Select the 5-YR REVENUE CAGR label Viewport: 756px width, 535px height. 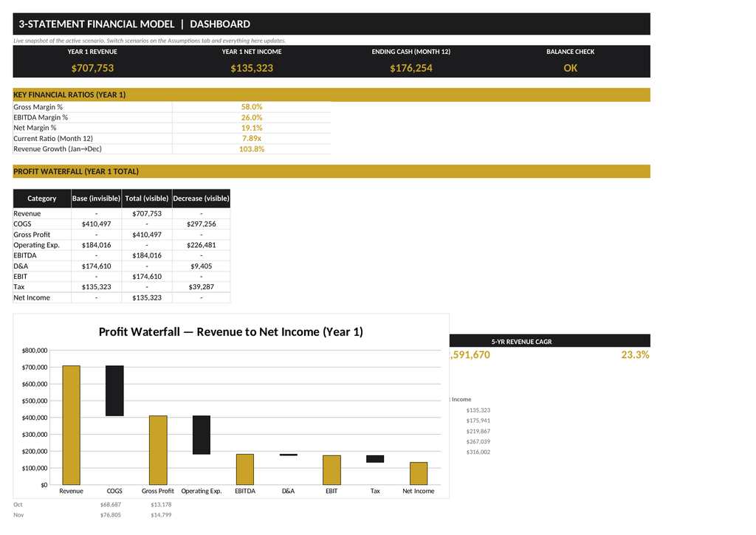click(x=522, y=342)
